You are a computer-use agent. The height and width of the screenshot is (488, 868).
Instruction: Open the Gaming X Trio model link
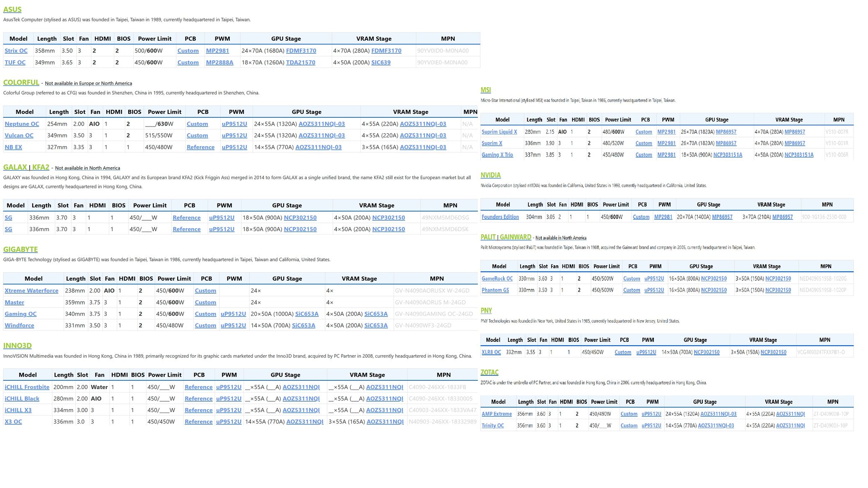(x=497, y=155)
